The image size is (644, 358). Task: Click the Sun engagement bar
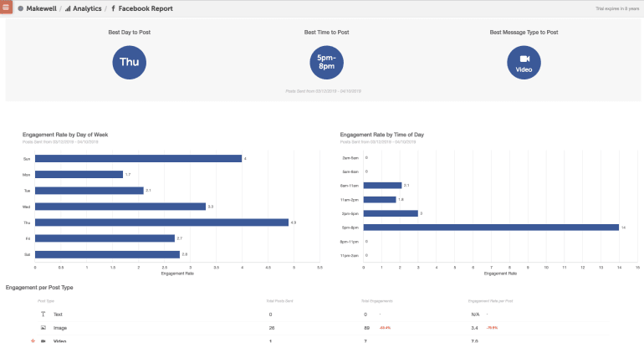[138, 158]
